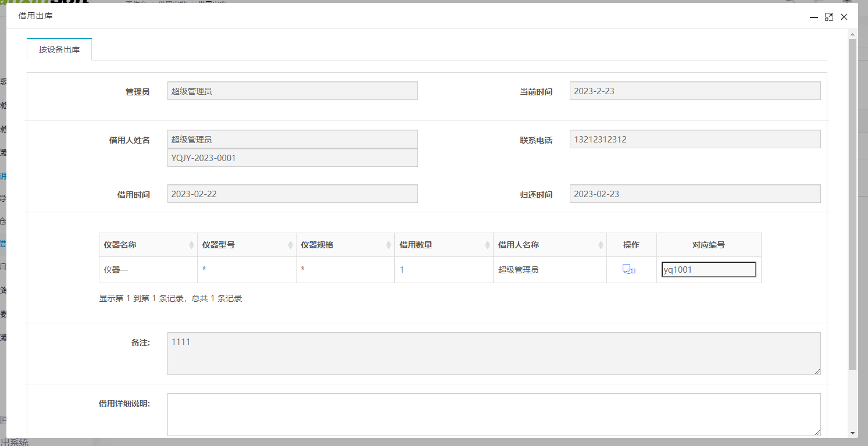Sort table by 仪器规格 column
Viewport: 868px width, 446px height.
[x=345, y=245]
